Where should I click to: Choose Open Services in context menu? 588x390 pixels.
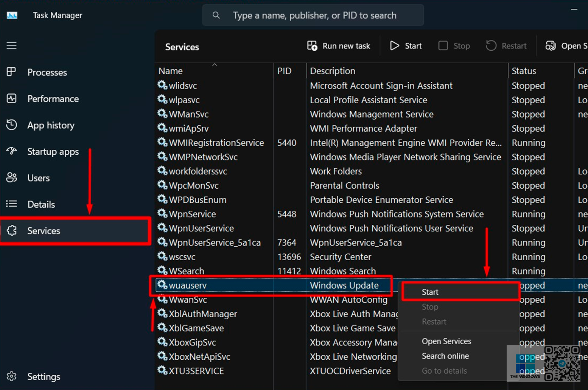[458, 341]
